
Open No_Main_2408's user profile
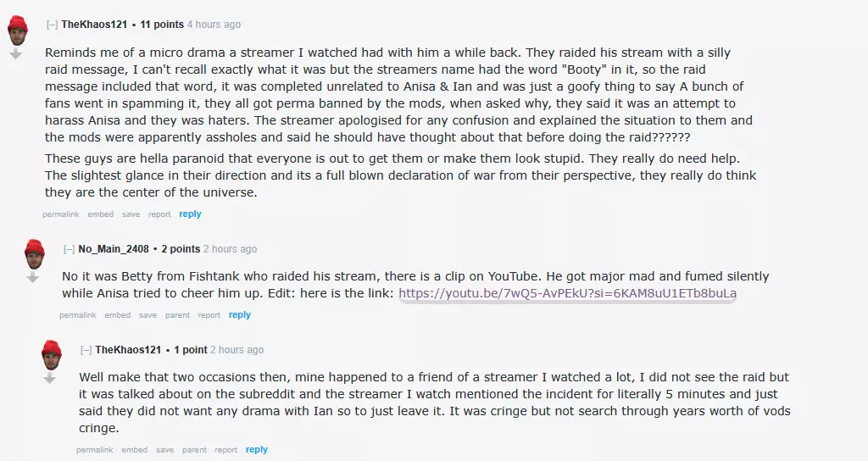[114, 249]
